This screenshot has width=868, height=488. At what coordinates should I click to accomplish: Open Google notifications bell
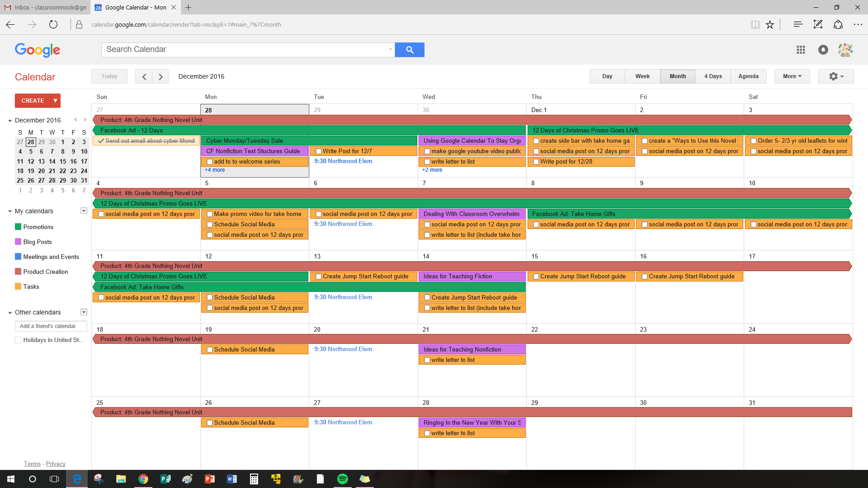point(823,50)
